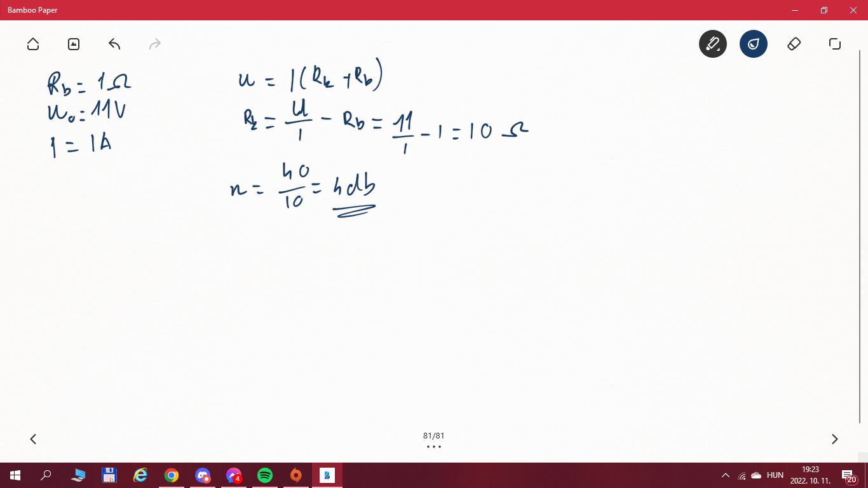The height and width of the screenshot is (488, 868).
Task: Open the HUN input language selector
Action: point(775,475)
